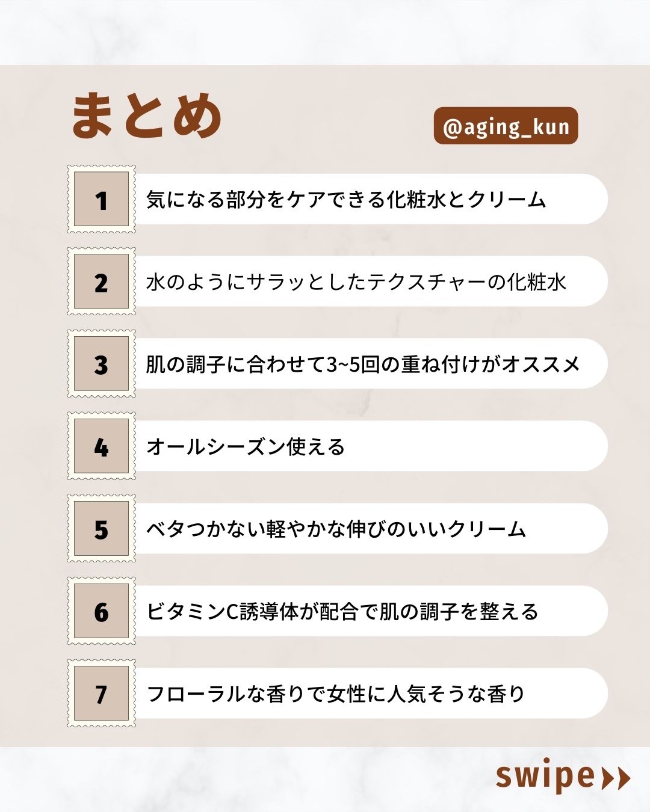Select the 化粧水とクリーム summary row

346,200
